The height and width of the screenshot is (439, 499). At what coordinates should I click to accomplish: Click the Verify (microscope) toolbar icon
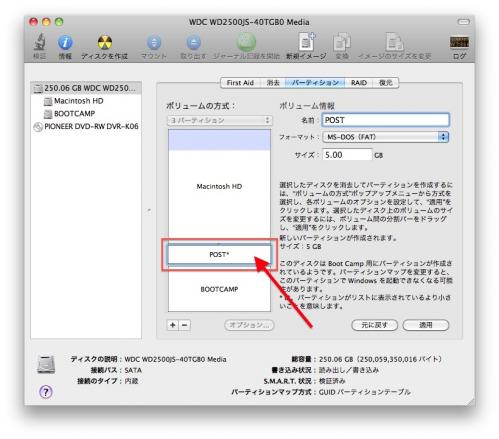point(39,42)
